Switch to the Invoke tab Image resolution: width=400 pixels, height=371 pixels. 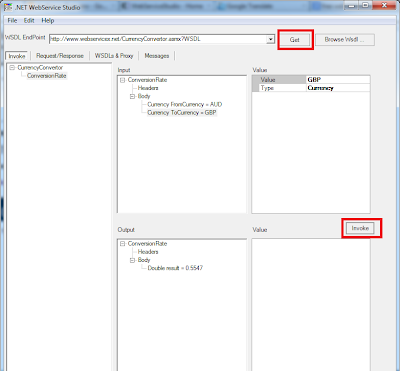[17, 56]
